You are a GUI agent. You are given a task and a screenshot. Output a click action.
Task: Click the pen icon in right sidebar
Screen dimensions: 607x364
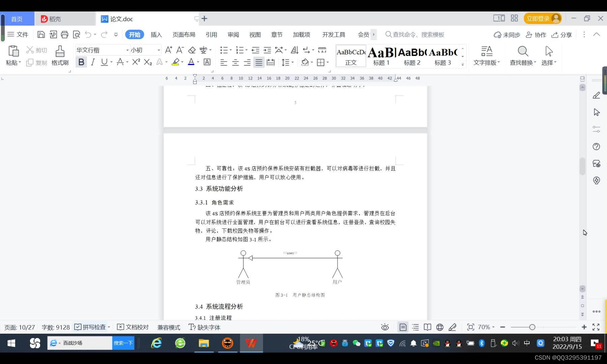tap(596, 95)
